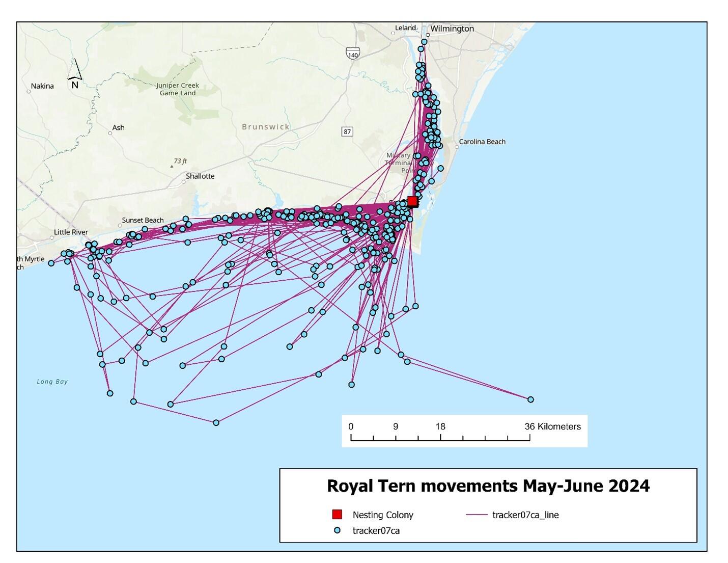728x563 pixels.
Task: Click the Leland town label
Action: [x=406, y=28]
